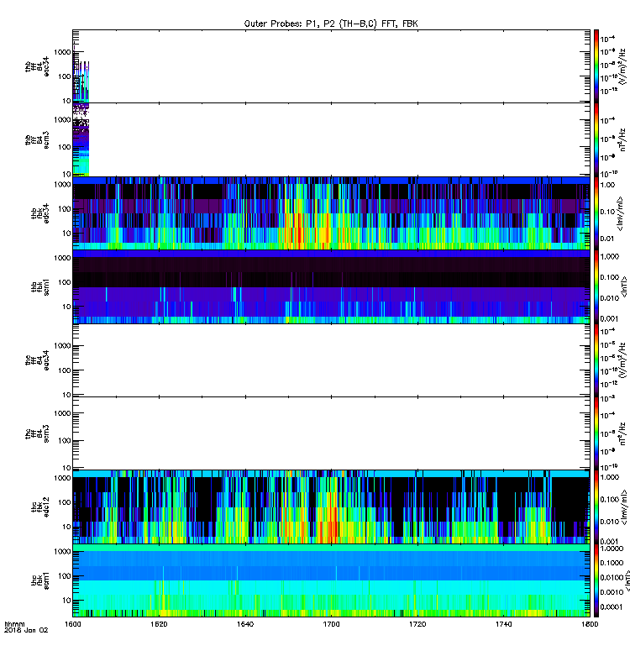Click the "2018 Jan 02" date label
The height and width of the screenshot is (672, 630).
(26, 630)
